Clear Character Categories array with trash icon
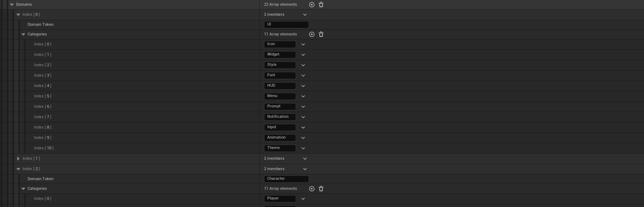 click(321, 189)
